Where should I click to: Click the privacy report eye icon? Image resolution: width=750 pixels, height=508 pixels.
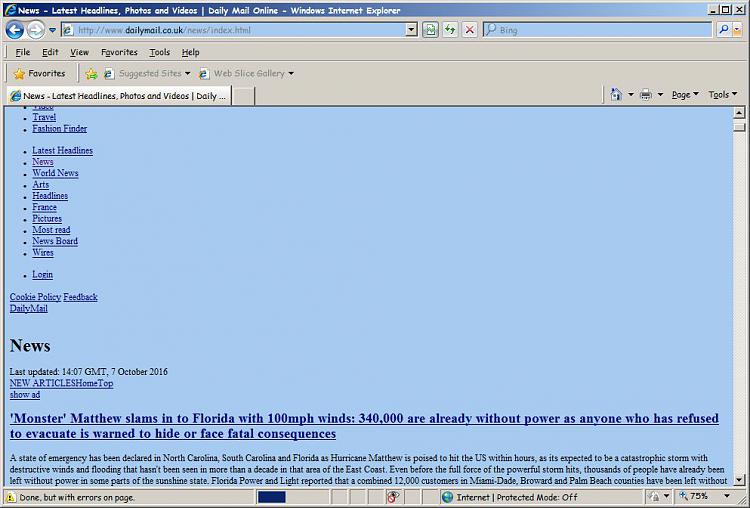point(393,497)
